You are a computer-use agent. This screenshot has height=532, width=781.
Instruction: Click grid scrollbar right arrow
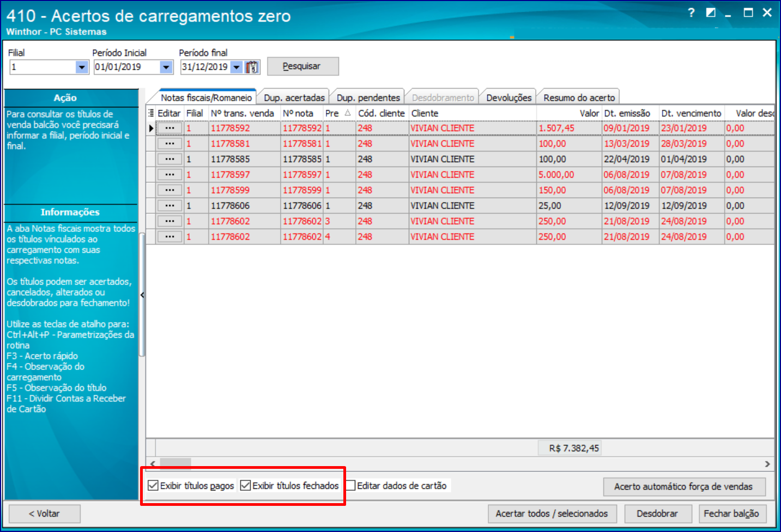point(767,463)
